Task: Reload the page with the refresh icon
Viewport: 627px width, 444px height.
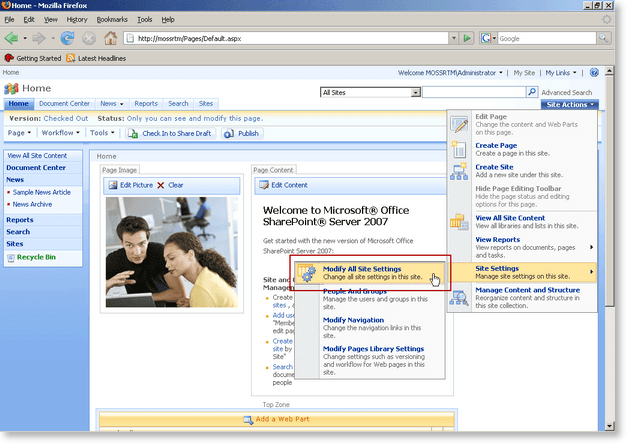Action: coord(67,38)
